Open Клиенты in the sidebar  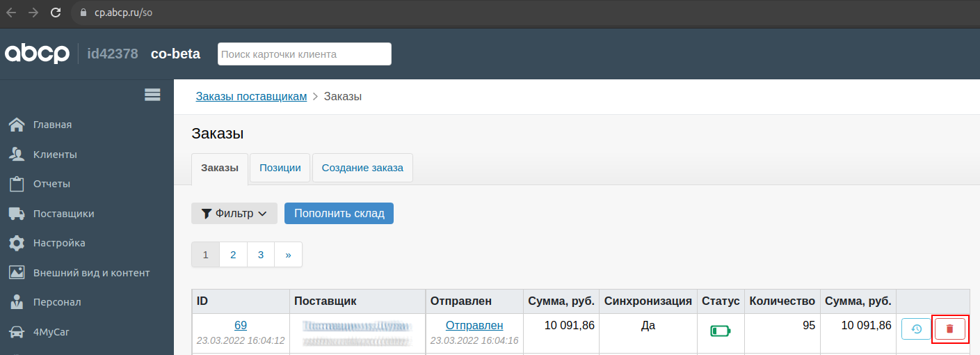coord(55,155)
